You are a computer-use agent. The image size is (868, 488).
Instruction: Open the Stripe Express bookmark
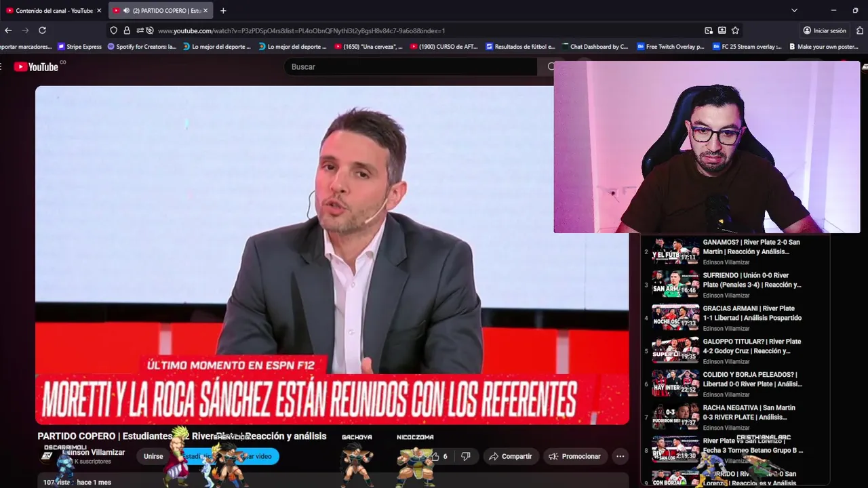coord(79,47)
